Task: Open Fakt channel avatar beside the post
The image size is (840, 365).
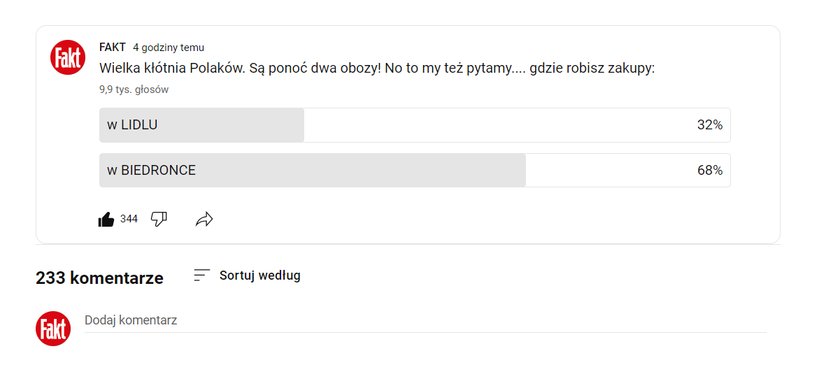Action: pyautogui.click(x=68, y=57)
